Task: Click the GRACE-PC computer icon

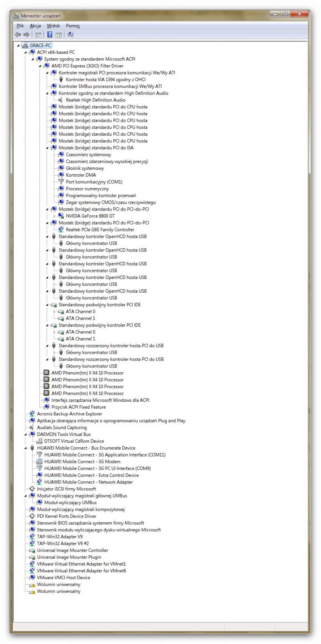Action: (25, 45)
